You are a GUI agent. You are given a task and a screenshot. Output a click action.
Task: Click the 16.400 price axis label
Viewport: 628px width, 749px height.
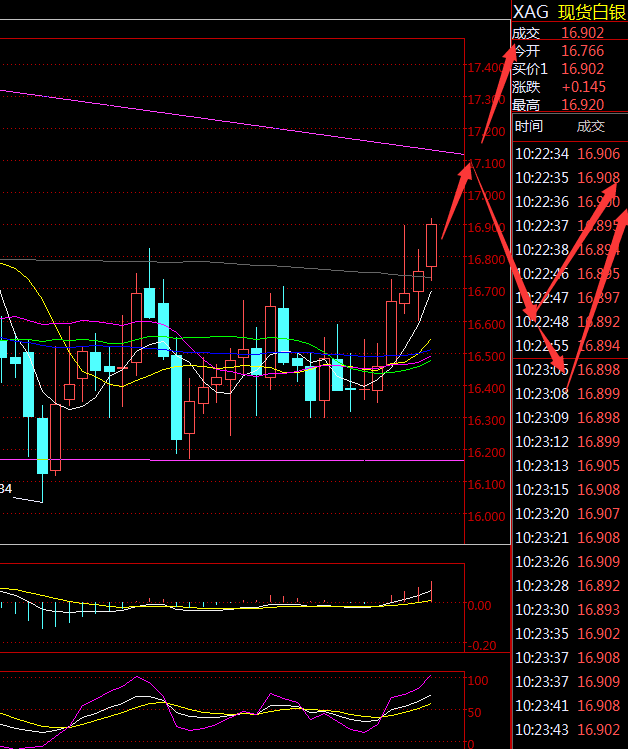486,388
